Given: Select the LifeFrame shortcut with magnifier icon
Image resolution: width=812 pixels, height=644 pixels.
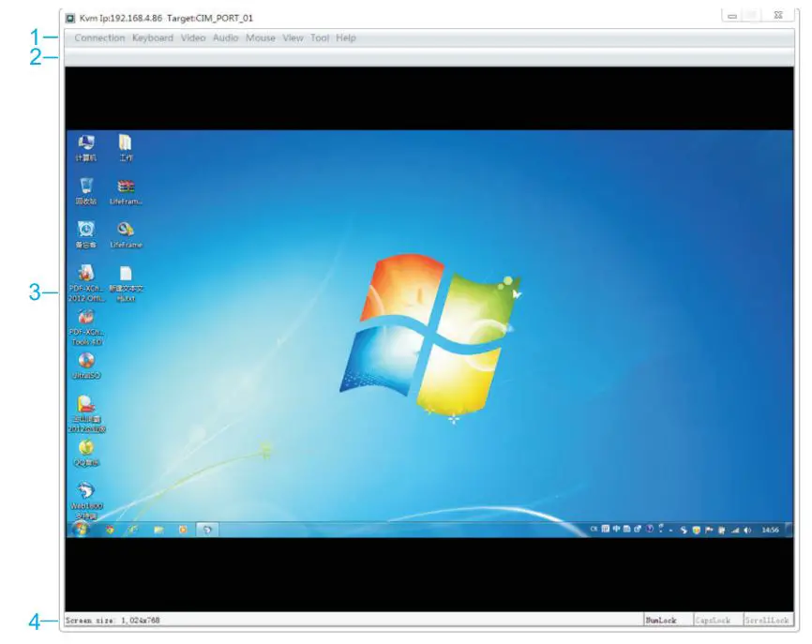Looking at the screenshot, I should pos(126,235).
